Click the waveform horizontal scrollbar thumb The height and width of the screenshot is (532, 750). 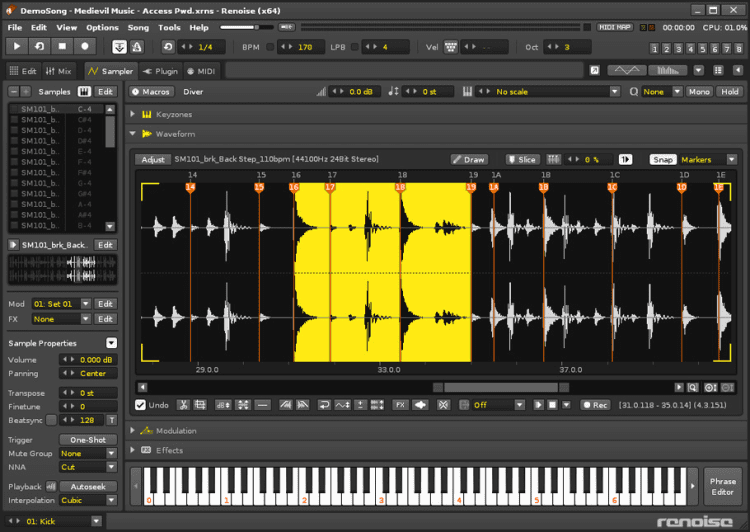pos(500,388)
